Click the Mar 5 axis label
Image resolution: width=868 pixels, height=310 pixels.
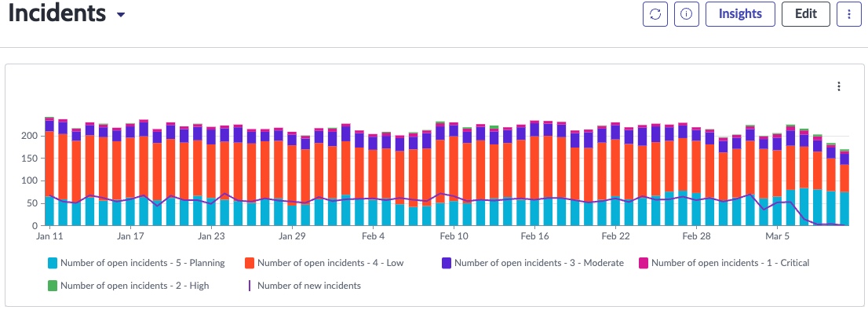coord(777,236)
